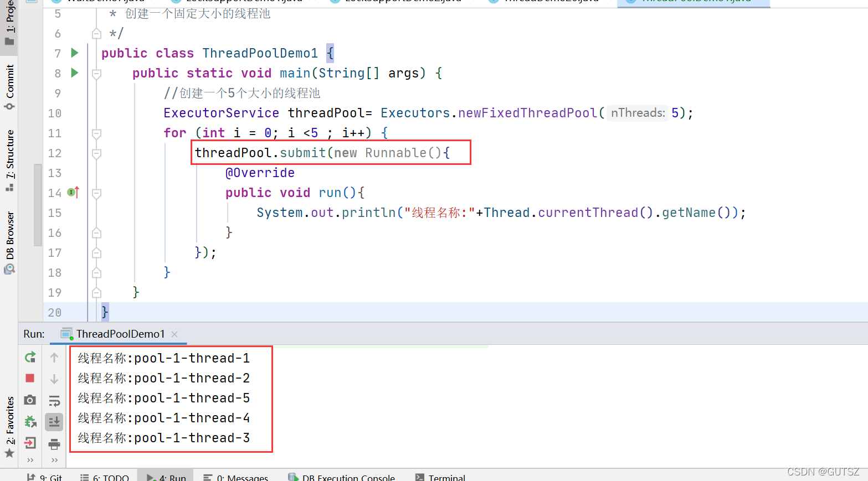
Task: Click the DB Browser magnifier icon
Action: 9,269
